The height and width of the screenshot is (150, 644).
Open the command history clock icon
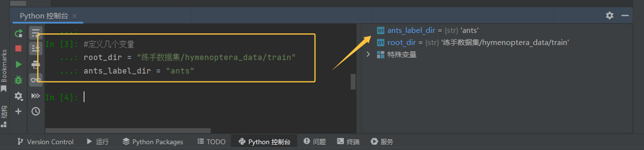click(35, 111)
